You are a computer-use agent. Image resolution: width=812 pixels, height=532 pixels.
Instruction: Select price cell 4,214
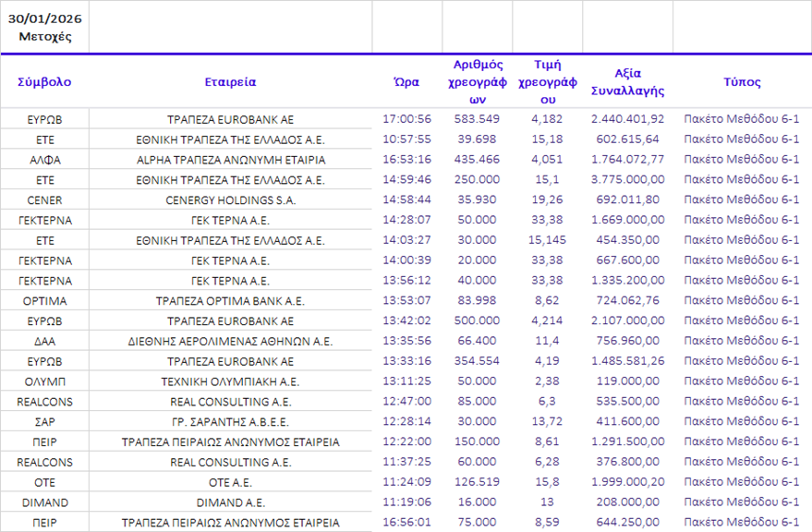[x=547, y=321]
